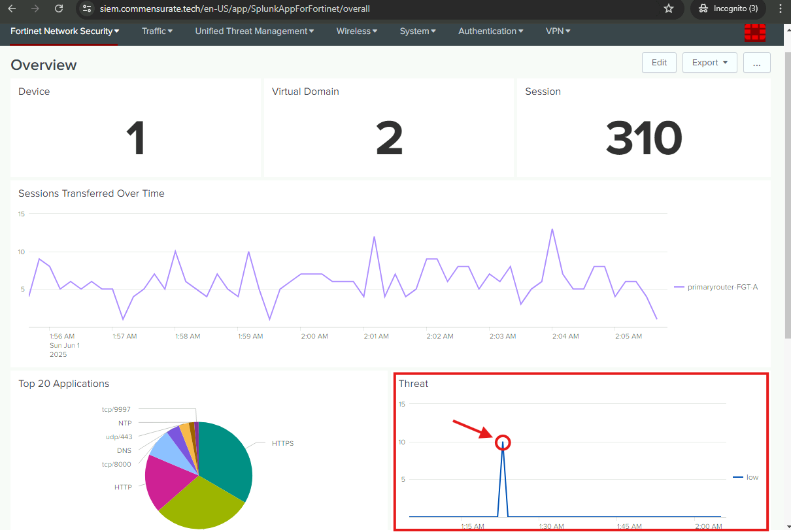Image resolution: width=791 pixels, height=532 pixels.
Task: Click the browser forward arrow
Action: pyautogui.click(x=35, y=8)
